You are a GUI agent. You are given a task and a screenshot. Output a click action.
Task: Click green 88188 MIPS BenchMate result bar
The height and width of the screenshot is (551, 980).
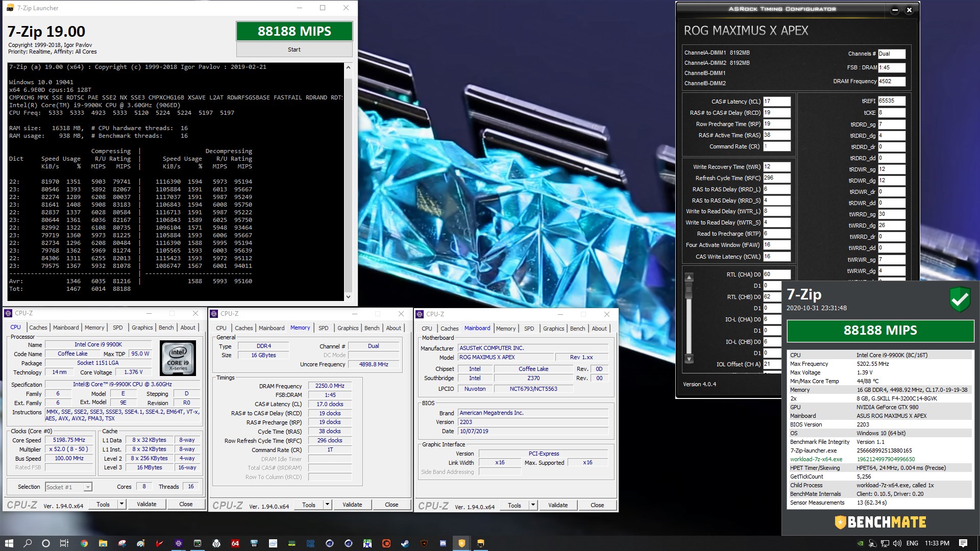(x=880, y=331)
